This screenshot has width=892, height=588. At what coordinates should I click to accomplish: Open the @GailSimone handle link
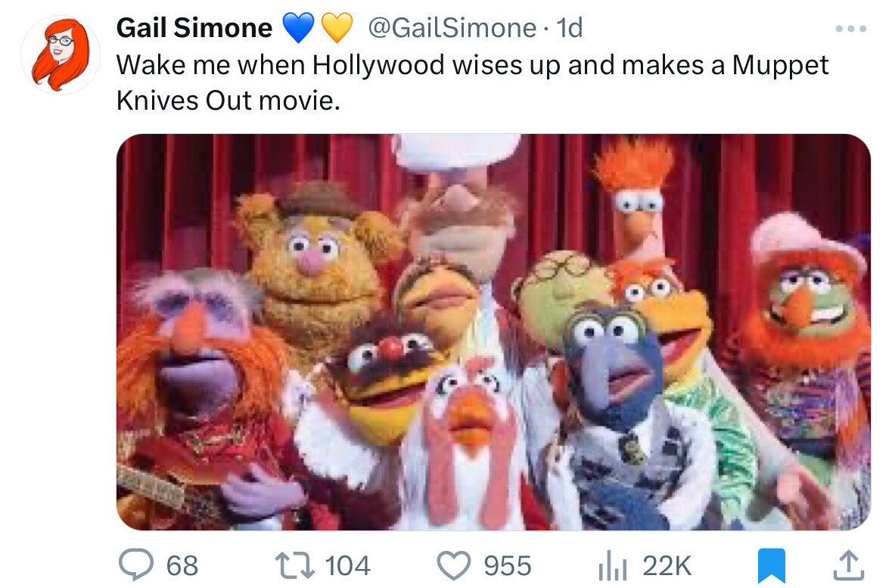click(452, 29)
